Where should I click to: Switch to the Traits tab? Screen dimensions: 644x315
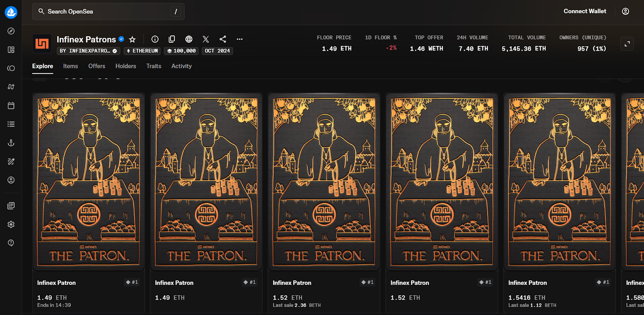point(154,66)
